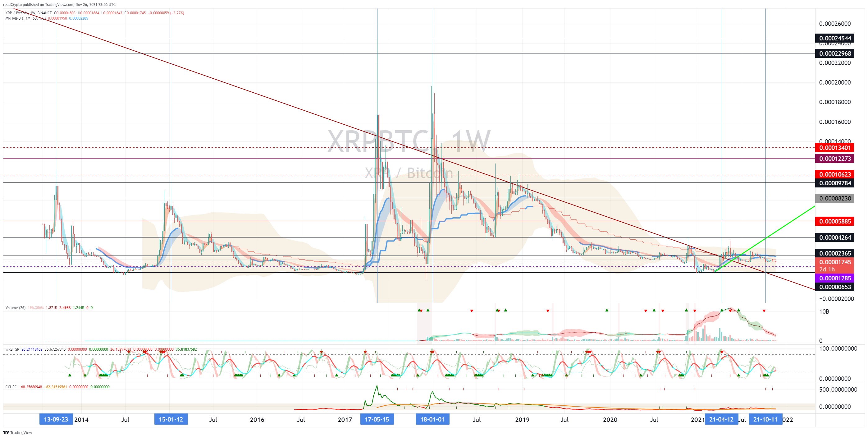
Task: Select the 21-04-12 date marker
Action: click(721, 419)
